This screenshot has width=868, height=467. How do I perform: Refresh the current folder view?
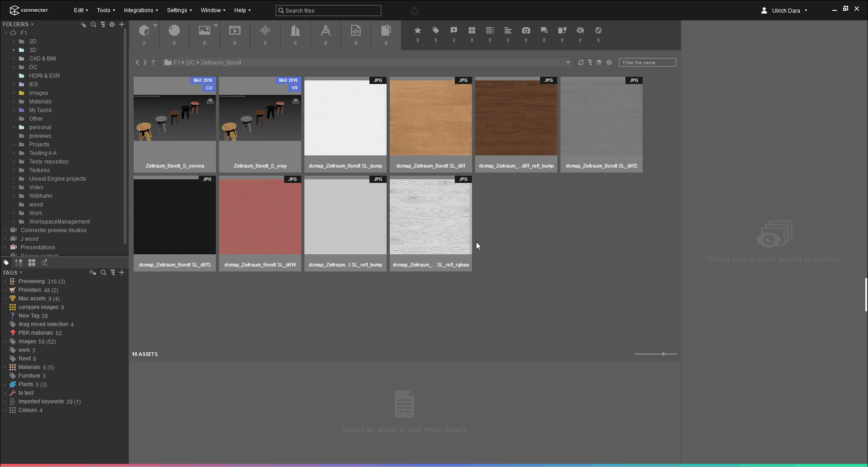pyautogui.click(x=581, y=62)
